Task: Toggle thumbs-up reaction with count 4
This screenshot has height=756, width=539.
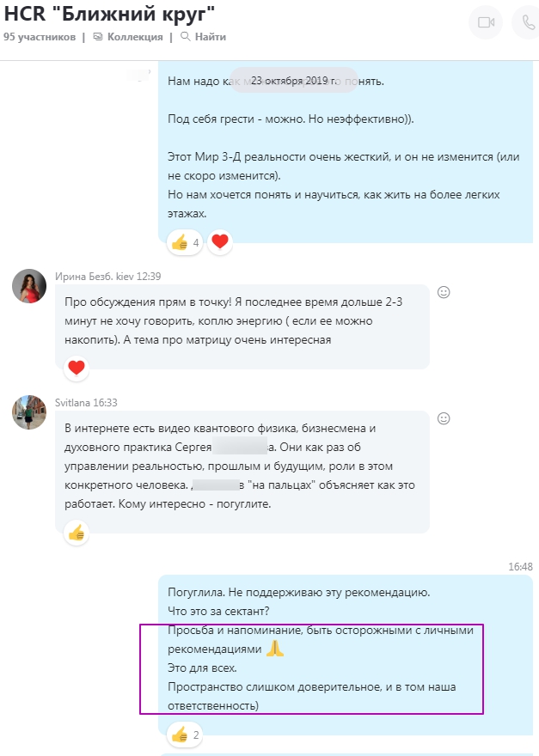Action: [184, 242]
